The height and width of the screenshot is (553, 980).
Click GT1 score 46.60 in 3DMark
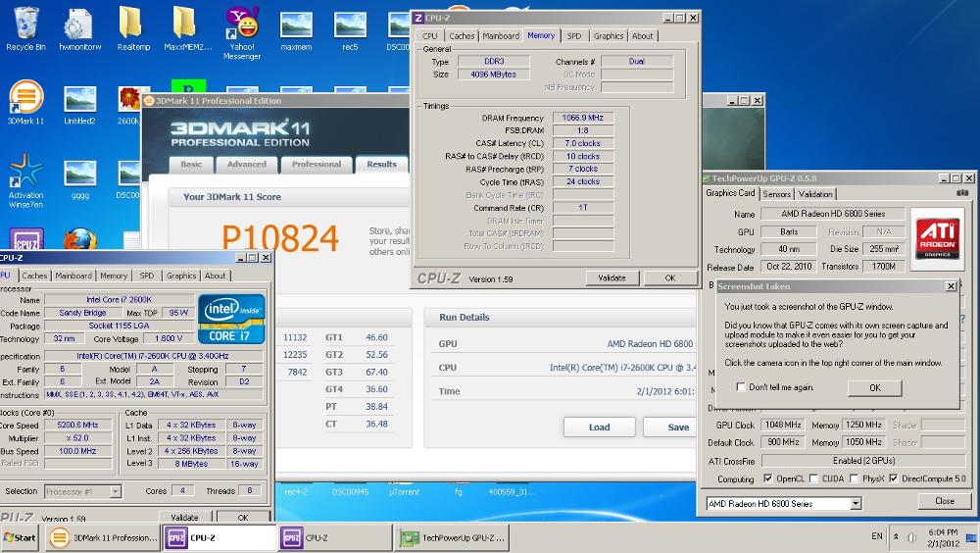(x=377, y=337)
